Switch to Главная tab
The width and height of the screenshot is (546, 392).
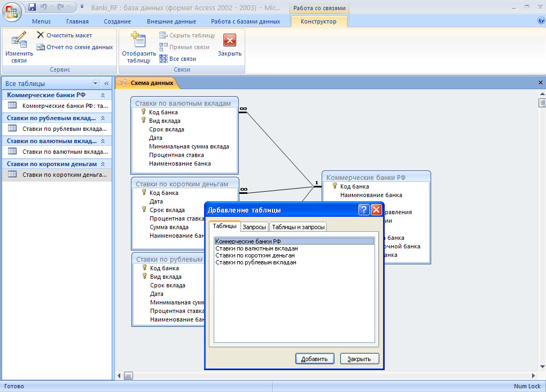(x=77, y=21)
